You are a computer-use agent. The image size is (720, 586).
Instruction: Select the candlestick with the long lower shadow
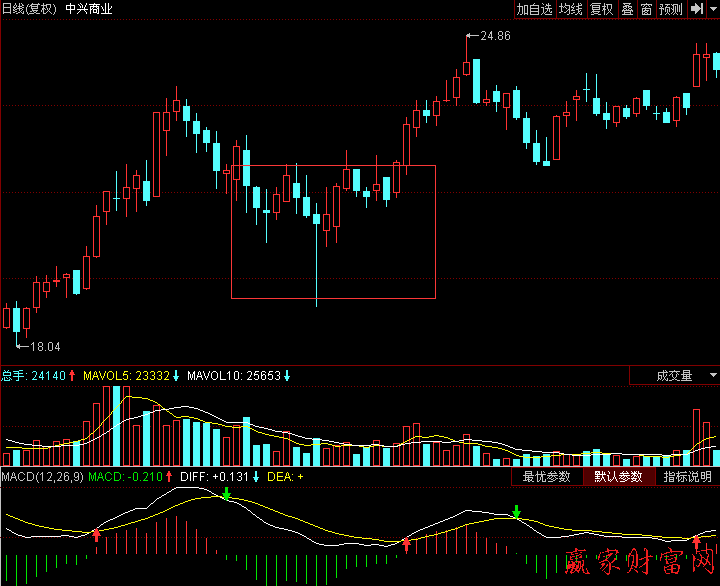point(316,255)
